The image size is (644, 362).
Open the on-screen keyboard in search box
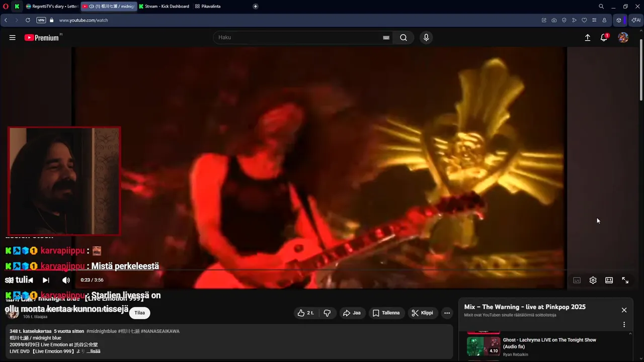coord(386,38)
